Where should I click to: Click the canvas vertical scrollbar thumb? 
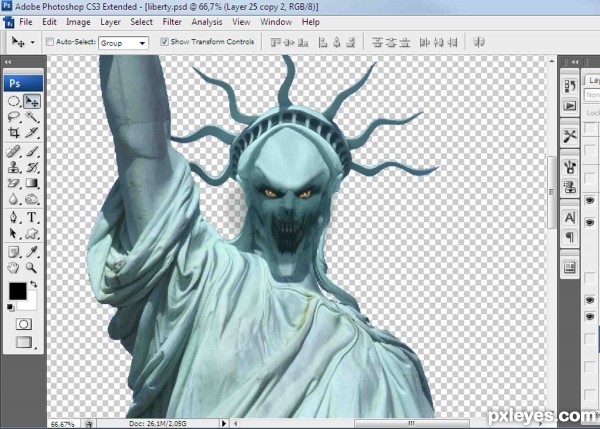[551, 192]
